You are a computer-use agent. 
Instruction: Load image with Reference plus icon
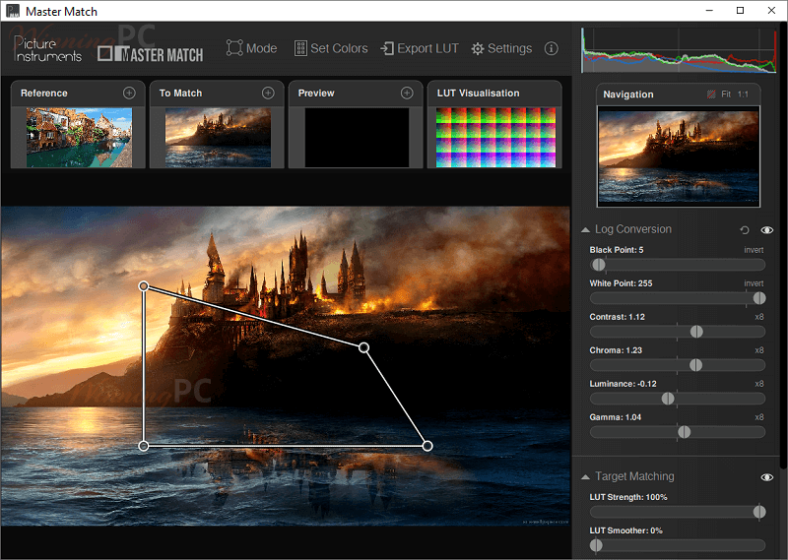[129, 93]
